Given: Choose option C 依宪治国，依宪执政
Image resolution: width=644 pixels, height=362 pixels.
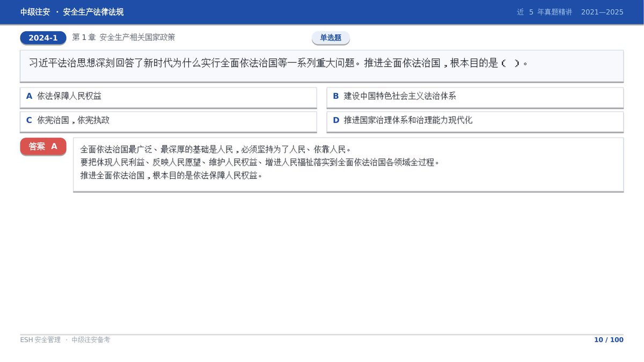Looking at the screenshot, I should (x=168, y=121).
